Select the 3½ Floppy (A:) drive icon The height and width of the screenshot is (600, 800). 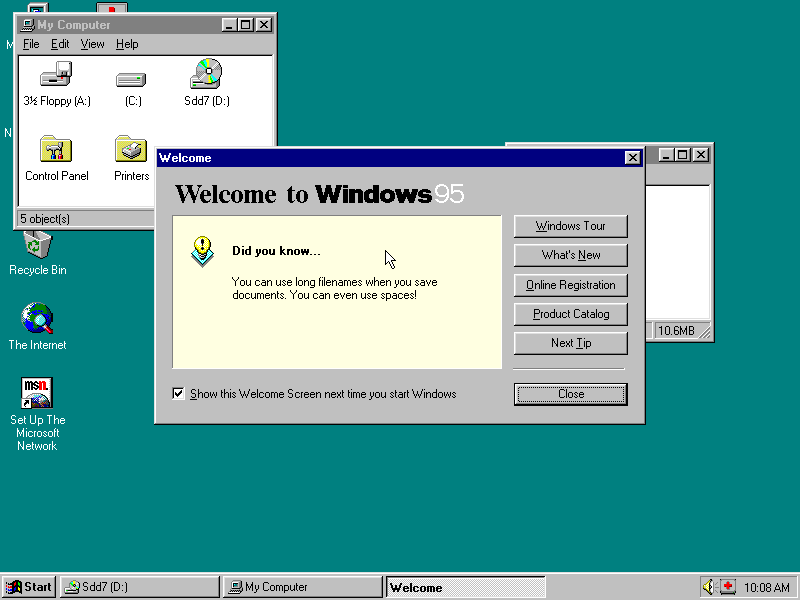(x=57, y=74)
